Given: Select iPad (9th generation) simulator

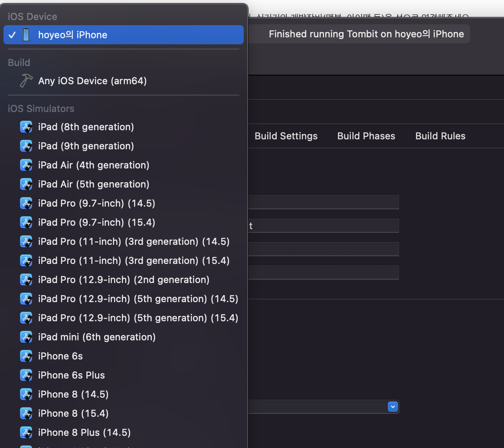Looking at the screenshot, I should pyautogui.click(x=124, y=146).
